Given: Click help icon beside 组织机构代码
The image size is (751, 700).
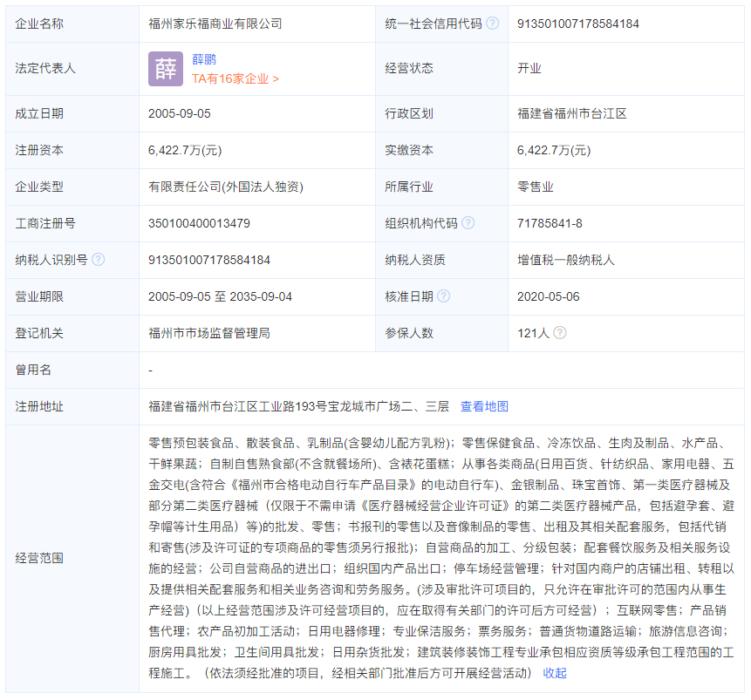Looking at the screenshot, I should point(468,222).
